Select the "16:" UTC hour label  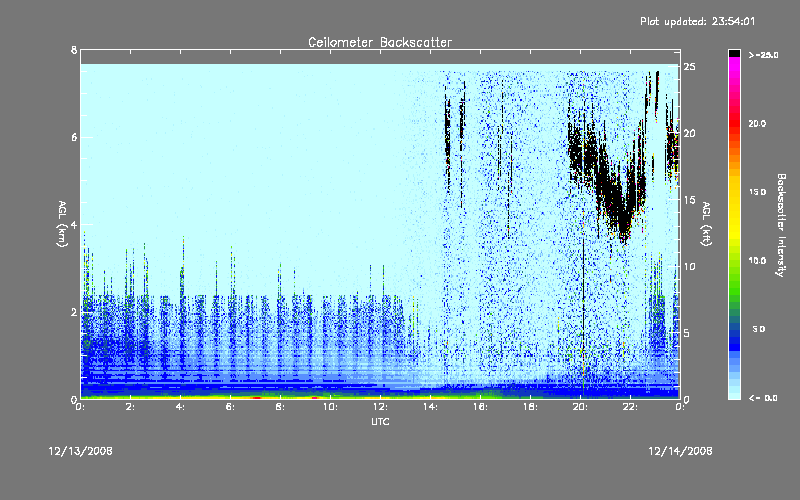(x=480, y=407)
